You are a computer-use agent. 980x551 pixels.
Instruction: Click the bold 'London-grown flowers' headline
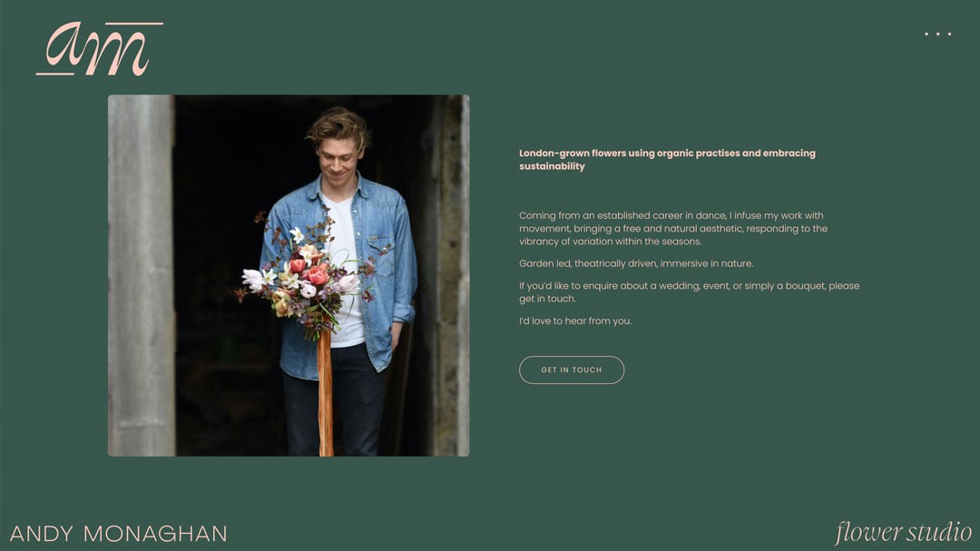click(x=667, y=160)
